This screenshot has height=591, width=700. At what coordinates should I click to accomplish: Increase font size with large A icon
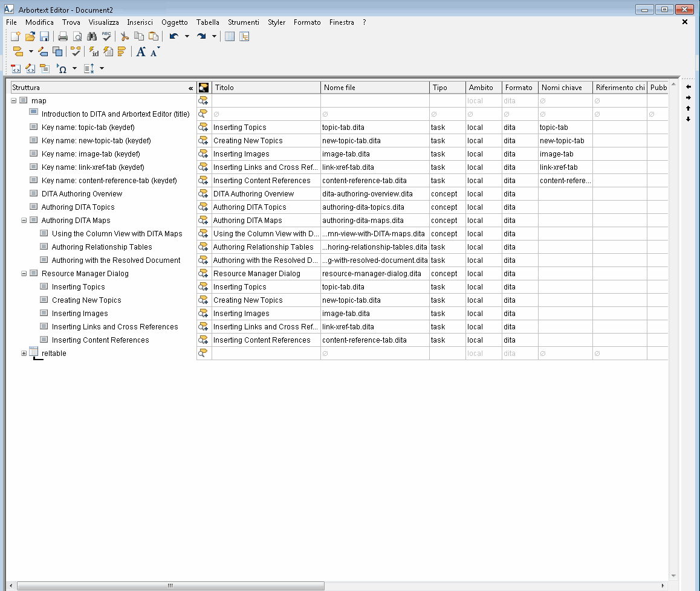point(141,52)
